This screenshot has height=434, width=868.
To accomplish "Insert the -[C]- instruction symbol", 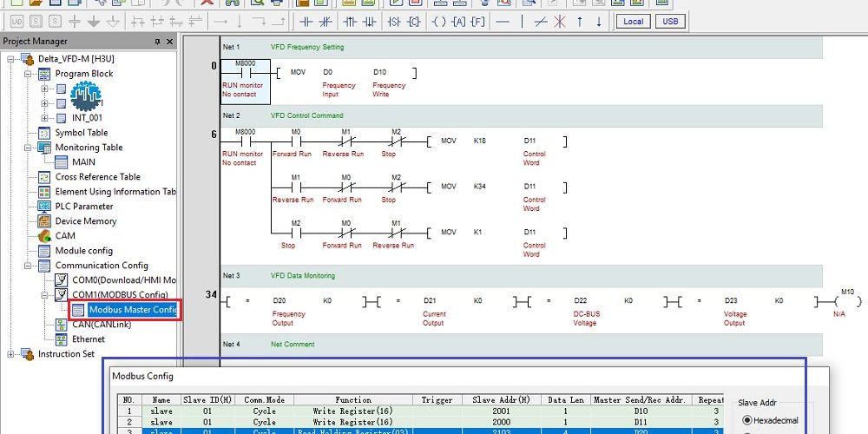I will pos(413,22).
